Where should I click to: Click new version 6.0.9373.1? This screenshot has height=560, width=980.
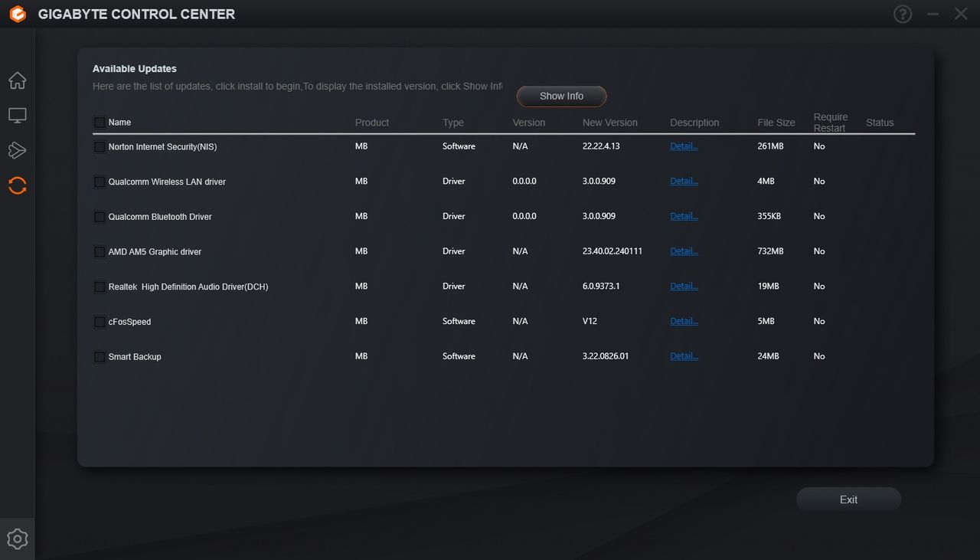[x=601, y=287]
